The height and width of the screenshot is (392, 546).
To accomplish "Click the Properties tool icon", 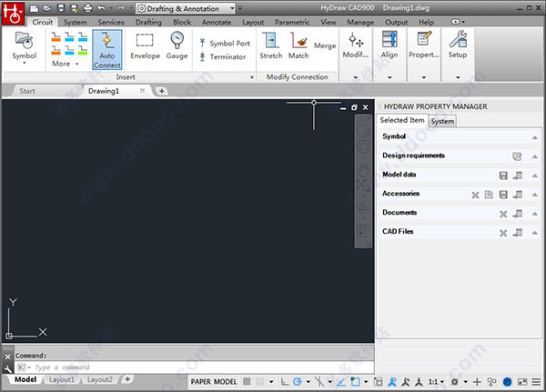I will pos(424,45).
